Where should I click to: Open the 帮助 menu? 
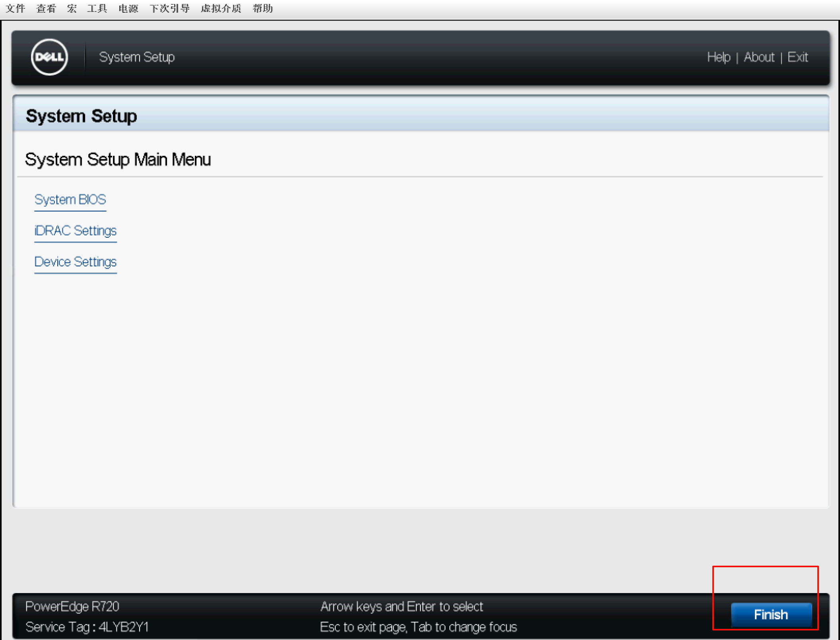[262, 8]
